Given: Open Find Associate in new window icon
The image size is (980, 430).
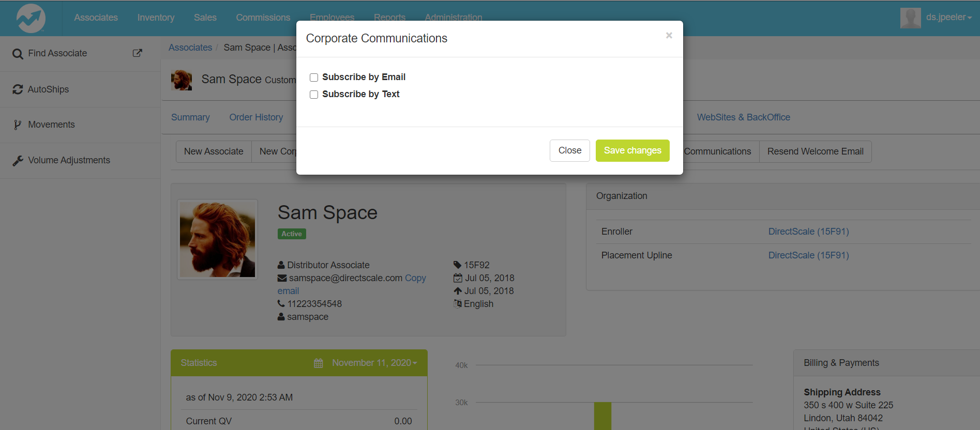Looking at the screenshot, I should coord(137,53).
